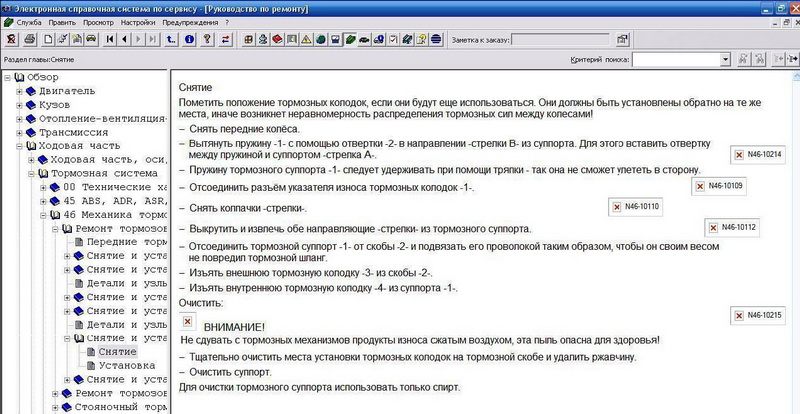800x414 pixels.
Task: Select the Передние торм tree item
Action: (127, 242)
